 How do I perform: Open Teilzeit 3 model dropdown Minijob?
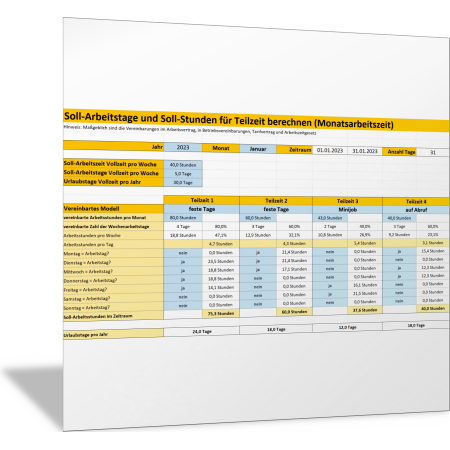pos(347,210)
